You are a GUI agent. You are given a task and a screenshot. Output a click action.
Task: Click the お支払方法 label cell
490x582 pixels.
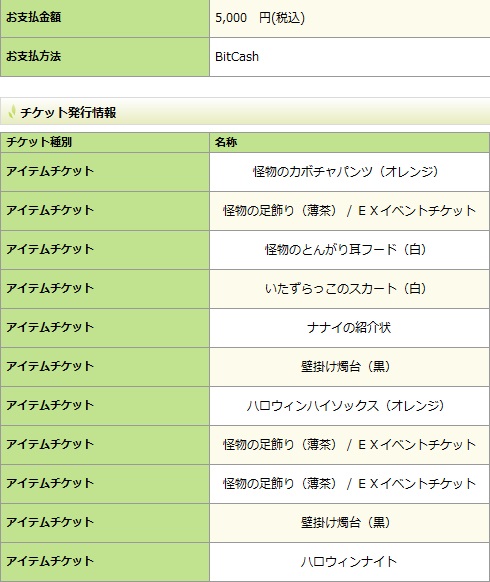[x=105, y=57]
